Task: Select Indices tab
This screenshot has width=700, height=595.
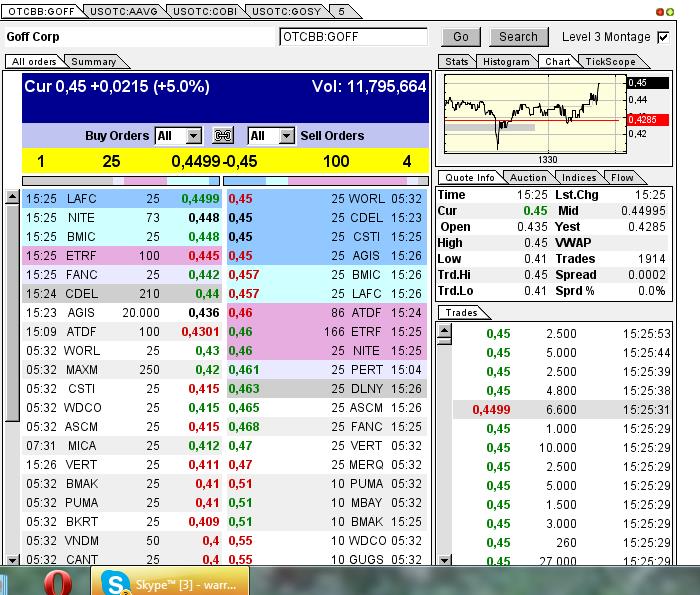Action: click(x=579, y=178)
